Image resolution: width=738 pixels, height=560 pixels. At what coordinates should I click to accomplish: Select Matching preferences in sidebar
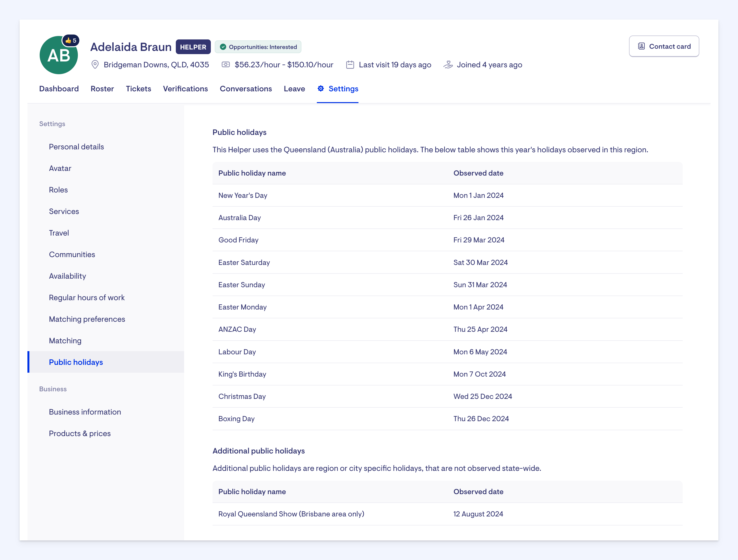click(87, 319)
